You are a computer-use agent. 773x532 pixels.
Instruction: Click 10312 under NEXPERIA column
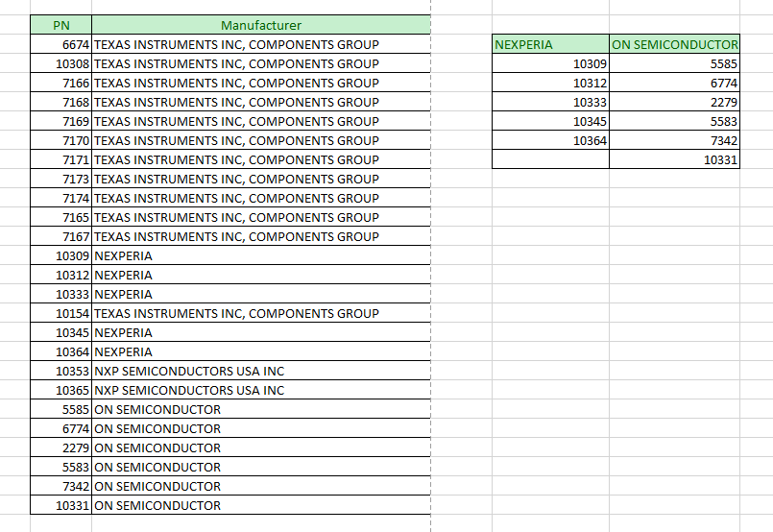pos(550,83)
